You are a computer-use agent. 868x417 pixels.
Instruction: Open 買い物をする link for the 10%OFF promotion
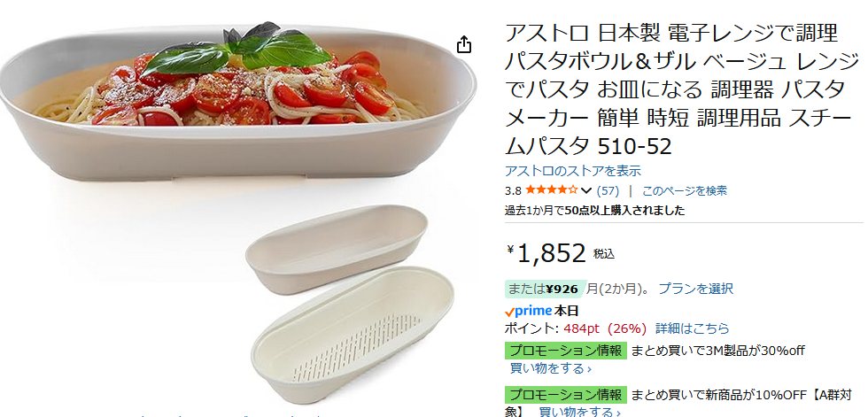tap(577, 412)
